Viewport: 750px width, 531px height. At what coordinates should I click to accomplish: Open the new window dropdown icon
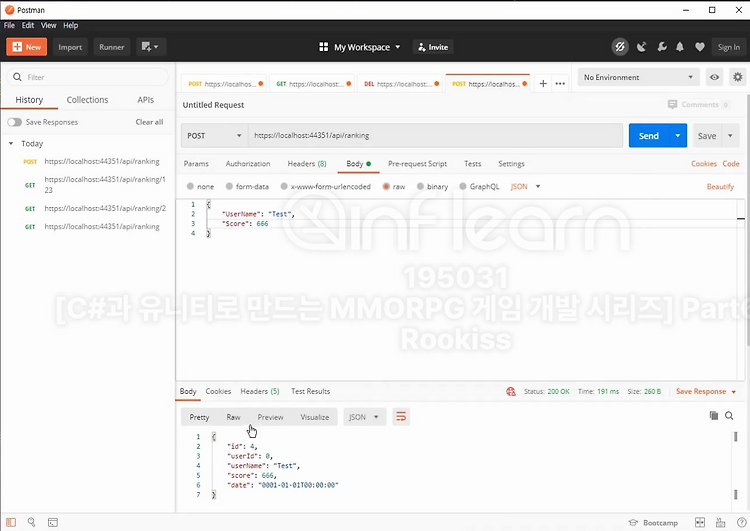click(x=151, y=47)
